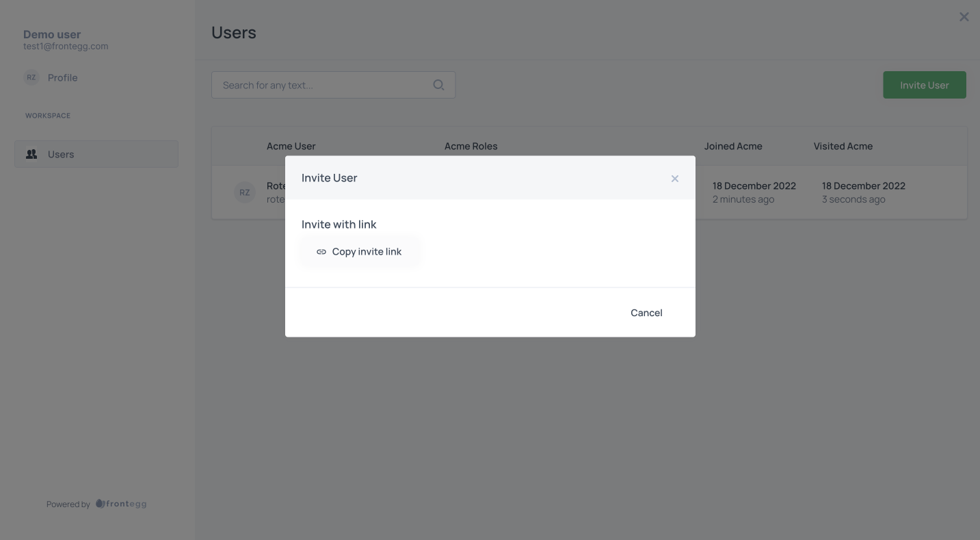980x540 pixels.
Task: Sort by the Visited Acme column header
Action: click(x=843, y=146)
